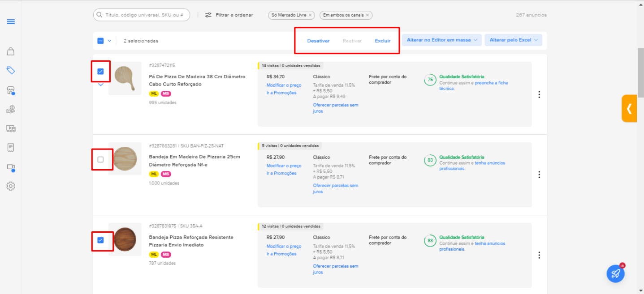Click the Desativar button

pyautogui.click(x=318, y=40)
